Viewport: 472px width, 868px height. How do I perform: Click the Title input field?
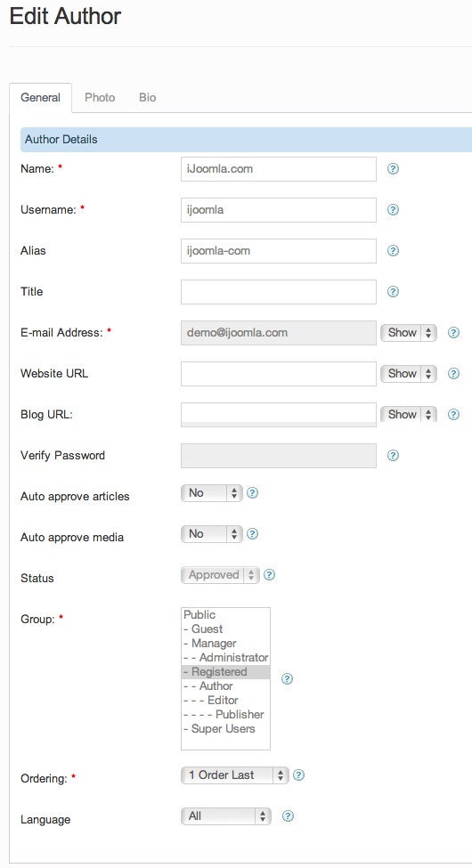pos(279,292)
